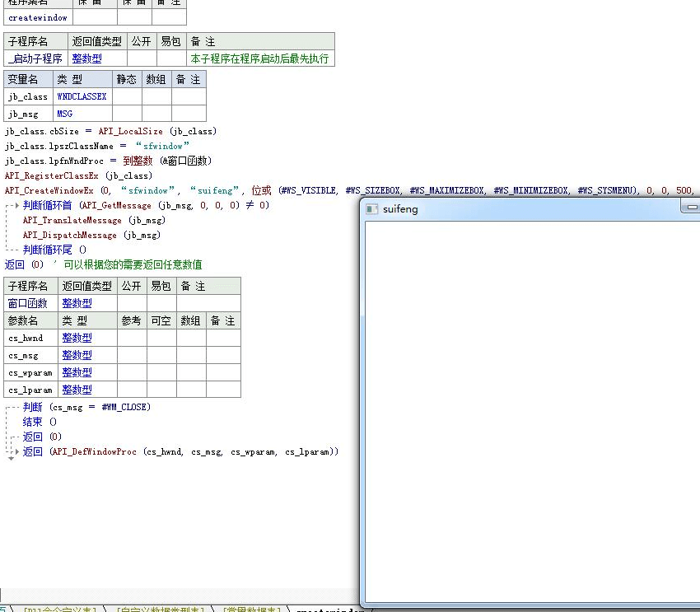Select the 整数型 return type of 窗口函数
The image size is (700, 612).
(77, 303)
